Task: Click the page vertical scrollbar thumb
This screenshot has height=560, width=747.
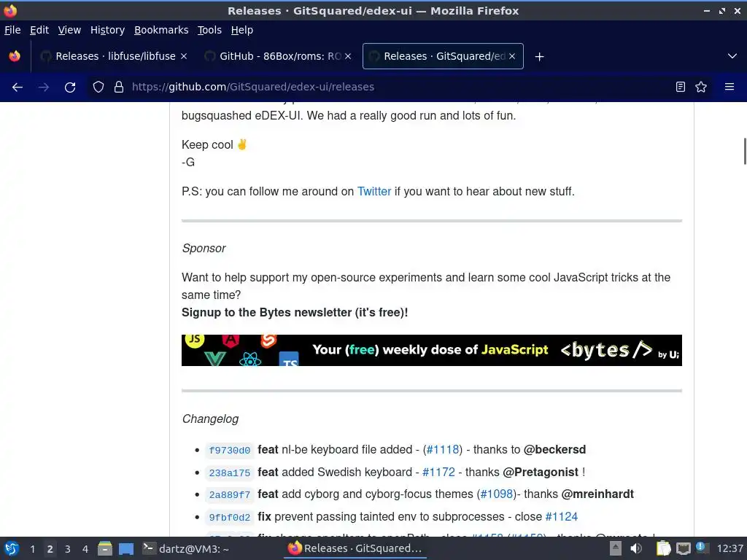Action: (745, 151)
